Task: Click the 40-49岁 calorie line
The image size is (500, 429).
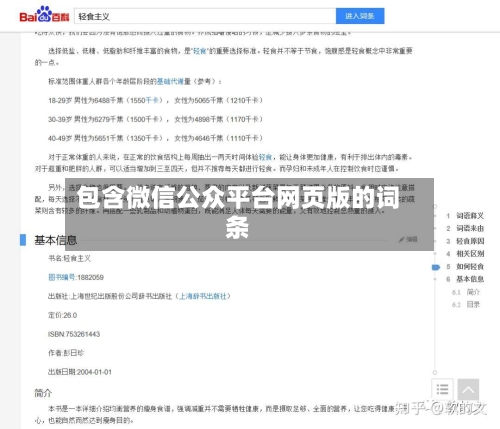Action: [155, 138]
